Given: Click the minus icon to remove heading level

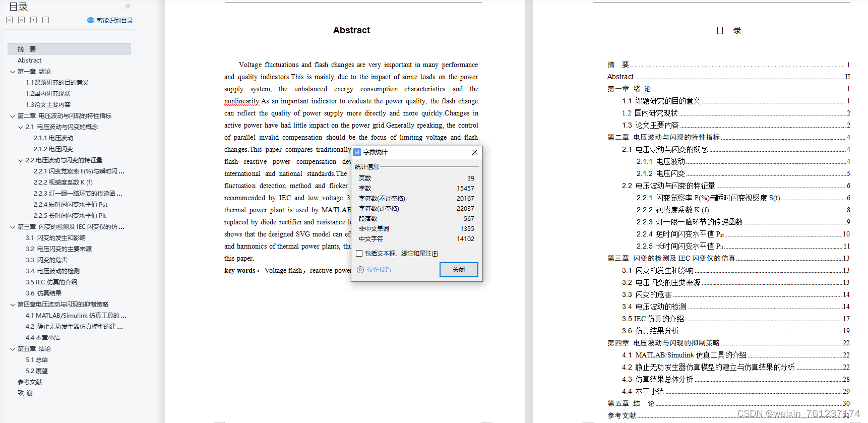Looking at the screenshot, I should [45, 20].
